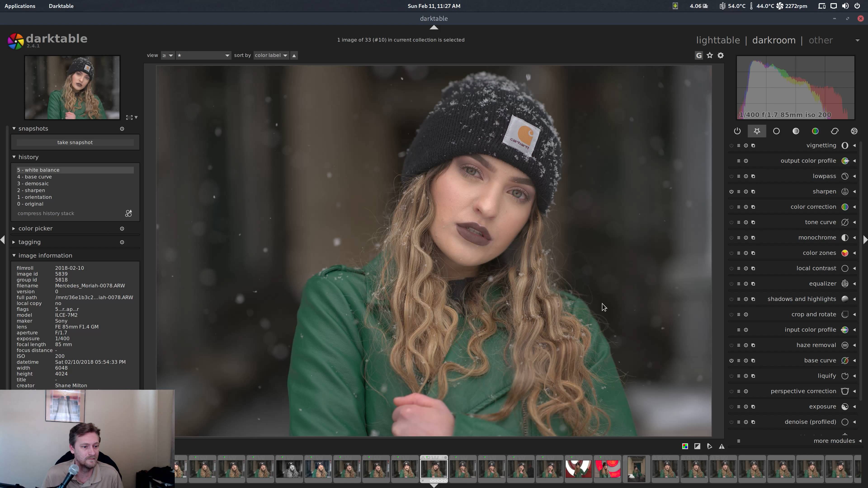Enable the vignetting module
868x488 pixels.
731,145
